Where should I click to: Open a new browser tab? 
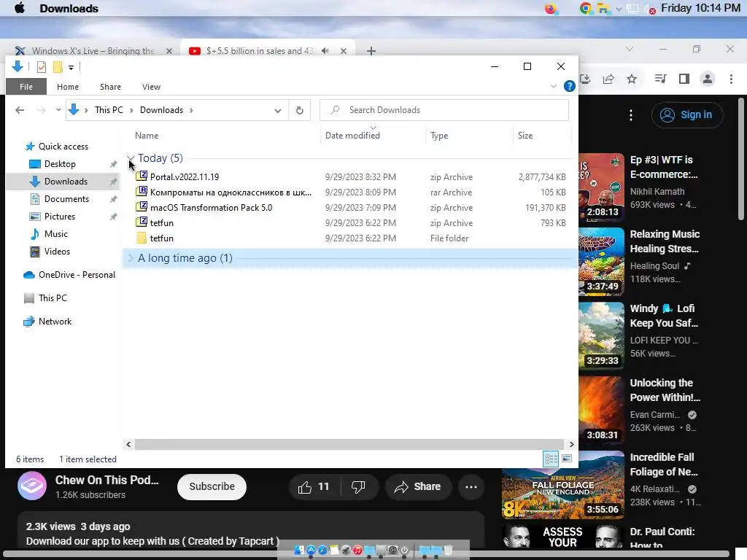(x=371, y=51)
